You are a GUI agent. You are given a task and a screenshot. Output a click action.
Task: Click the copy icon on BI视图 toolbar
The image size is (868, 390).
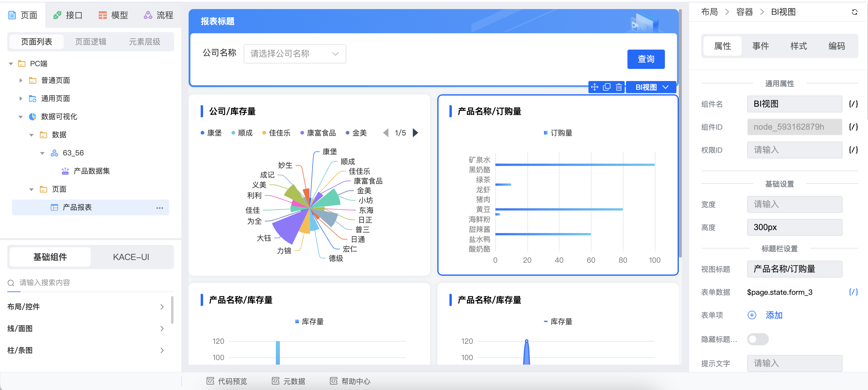[607, 88]
